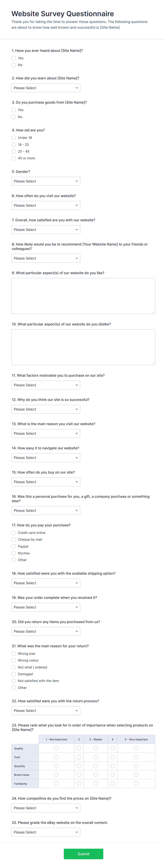Click the disliked aspects text area

coord(83,346)
